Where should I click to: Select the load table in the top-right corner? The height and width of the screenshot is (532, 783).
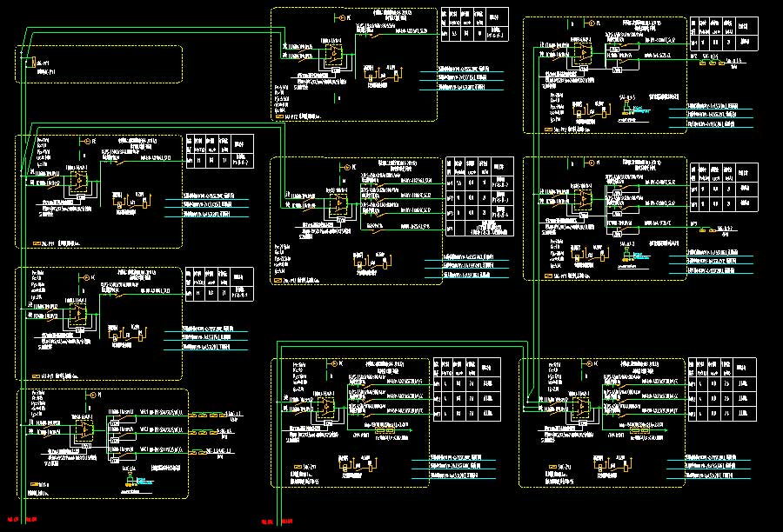point(721,36)
